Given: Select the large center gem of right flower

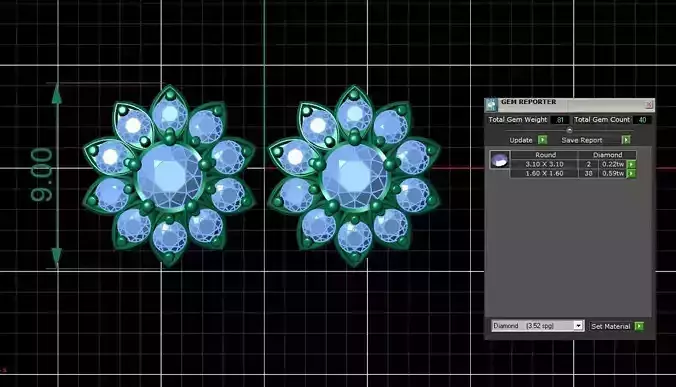Looking at the screenshot, I should 354,177.
